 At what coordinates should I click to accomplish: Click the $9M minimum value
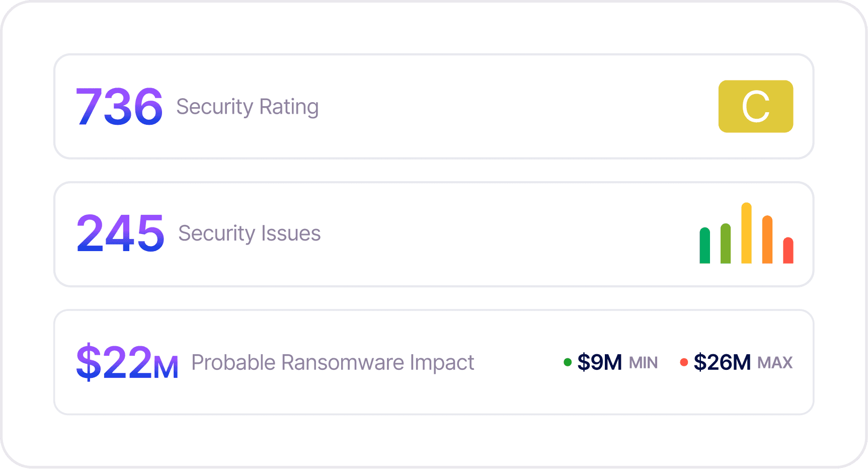(x=600, y=362)
